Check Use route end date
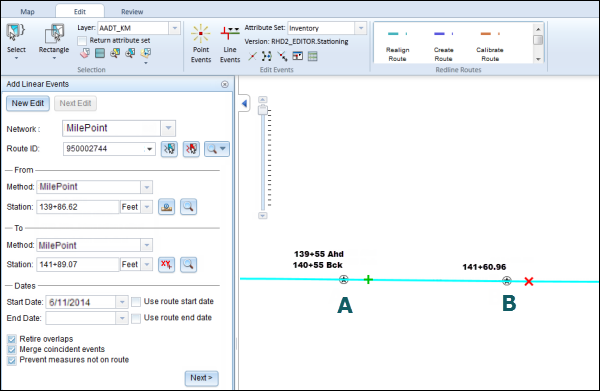Viewport: 600px width, 391px height. [x=136, y=318]
